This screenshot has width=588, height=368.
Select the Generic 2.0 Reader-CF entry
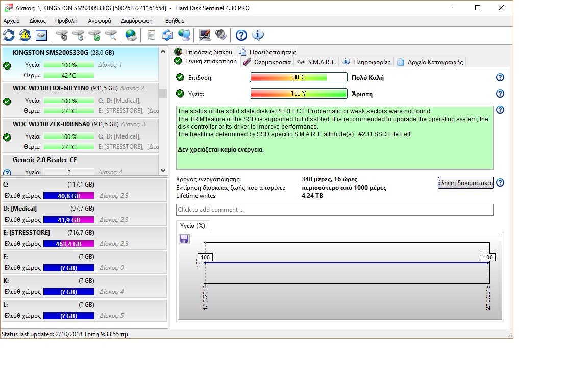click(x=80, y=165)
